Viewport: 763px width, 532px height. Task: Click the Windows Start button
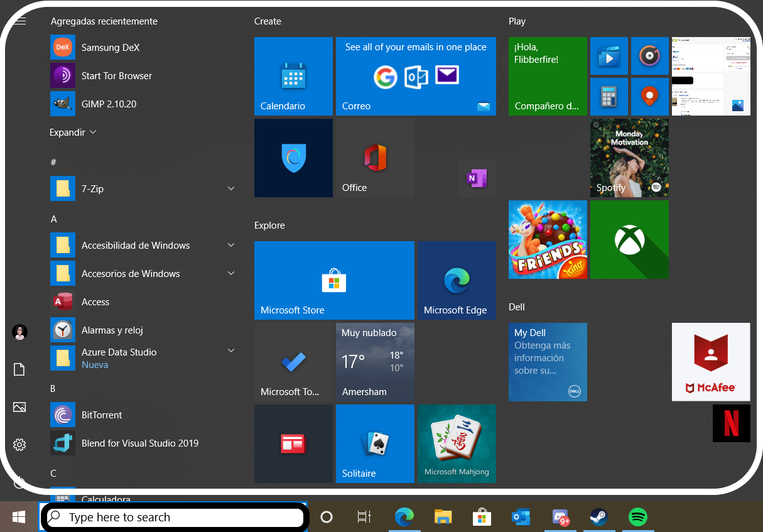coord(19,517)
